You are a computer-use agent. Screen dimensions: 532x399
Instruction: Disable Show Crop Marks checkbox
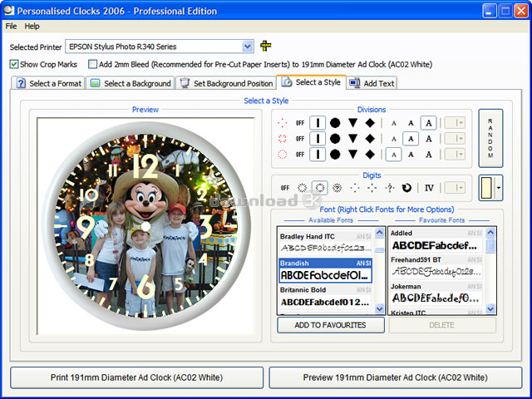coord(15,64)
